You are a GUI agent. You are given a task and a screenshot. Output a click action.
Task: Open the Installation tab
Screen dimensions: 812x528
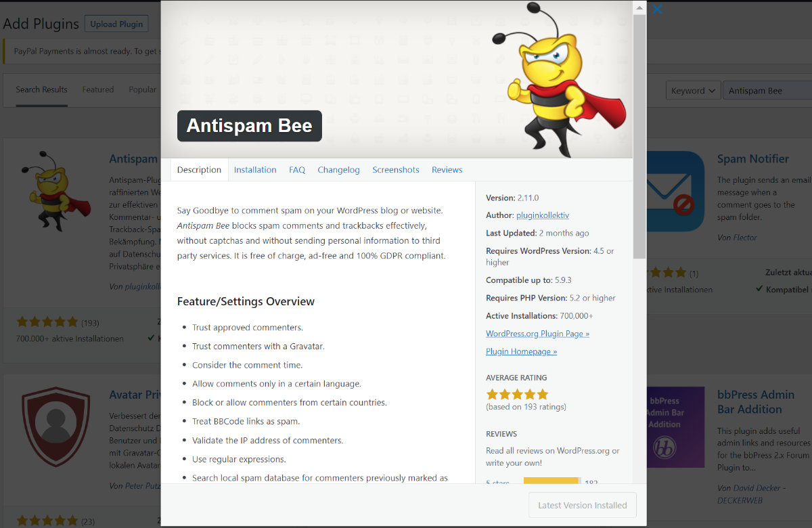tap(255, 170)
